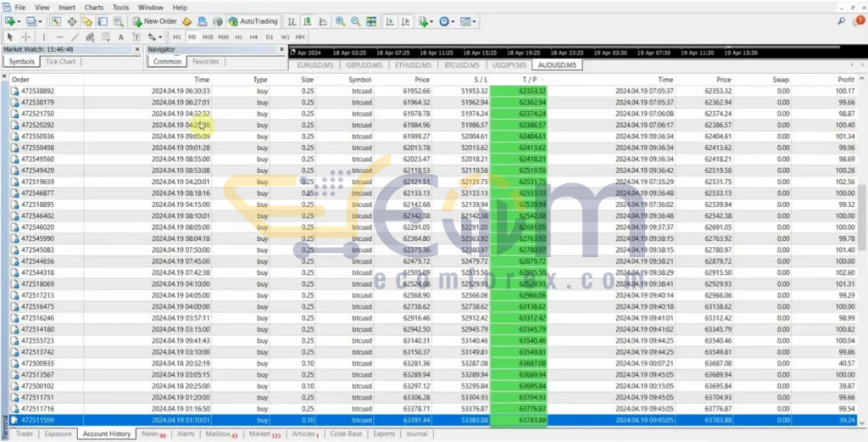The image size is (868, 442).
Task: Switch to line chart icon
Action: 323,21
